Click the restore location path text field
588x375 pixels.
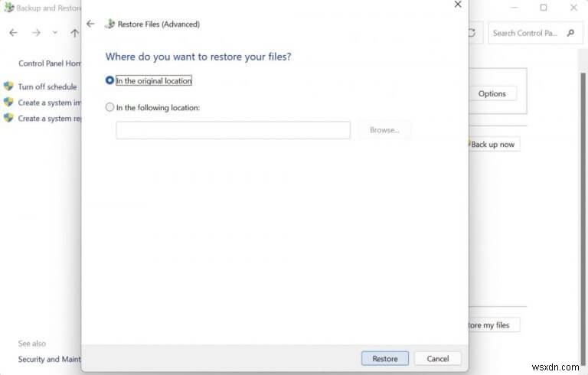(x=233, y=130)
